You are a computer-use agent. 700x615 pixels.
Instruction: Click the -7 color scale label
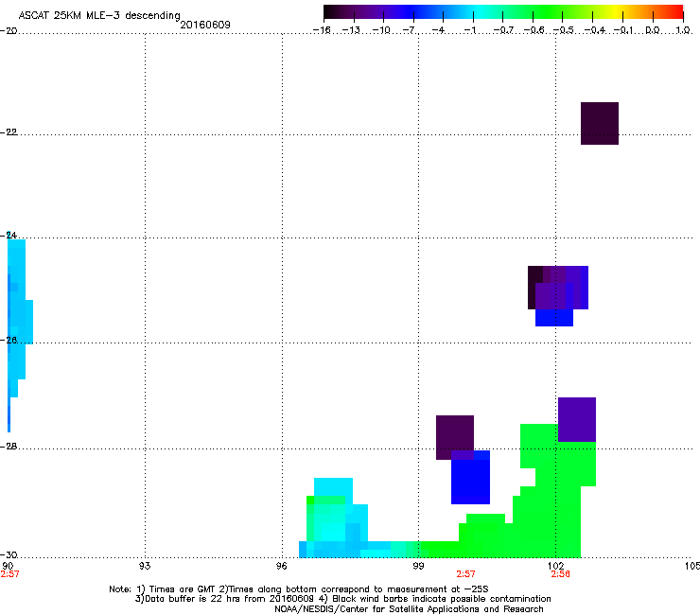pos(409,30)
